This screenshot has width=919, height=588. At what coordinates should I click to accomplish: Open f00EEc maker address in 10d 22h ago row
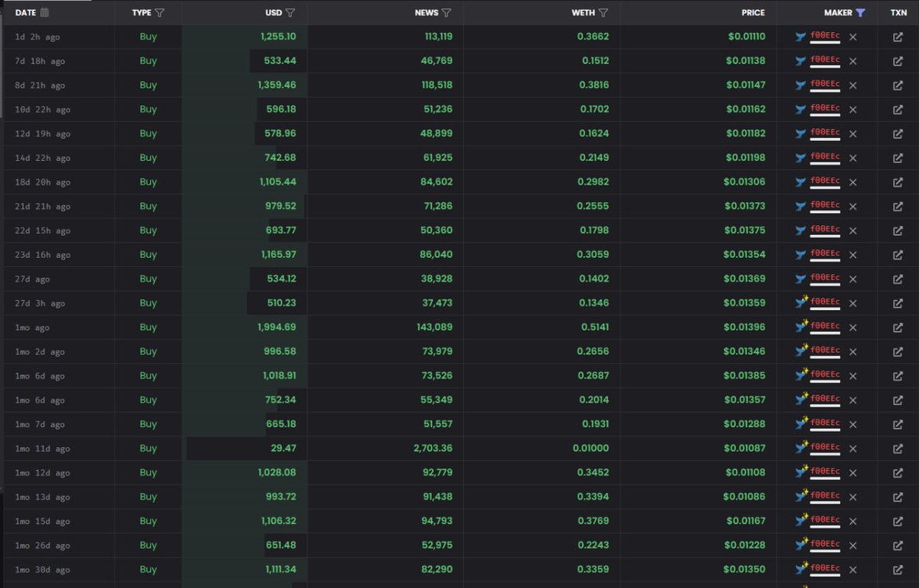(825, 109)
